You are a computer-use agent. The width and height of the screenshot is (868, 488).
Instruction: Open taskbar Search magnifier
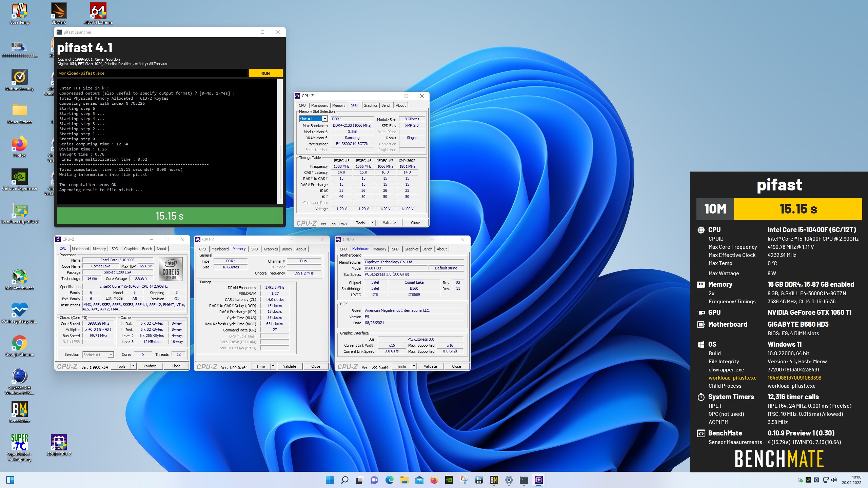[x=344, y=480]
